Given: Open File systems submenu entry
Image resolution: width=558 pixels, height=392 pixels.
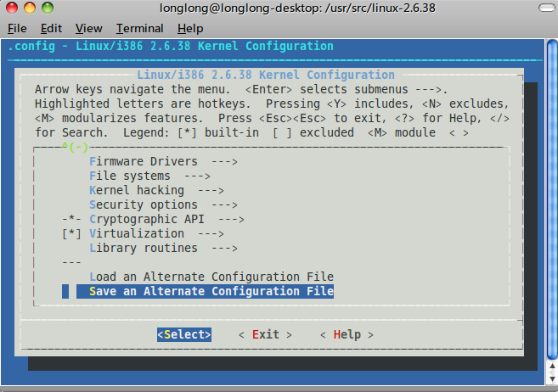Looking at the screenshot, I should pos(149,176).
